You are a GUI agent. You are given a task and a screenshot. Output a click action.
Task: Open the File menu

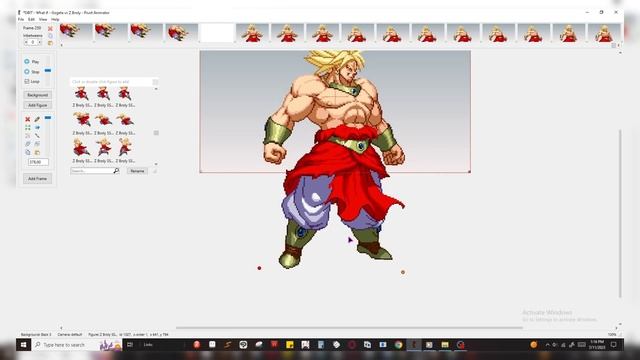pos(21,20)
